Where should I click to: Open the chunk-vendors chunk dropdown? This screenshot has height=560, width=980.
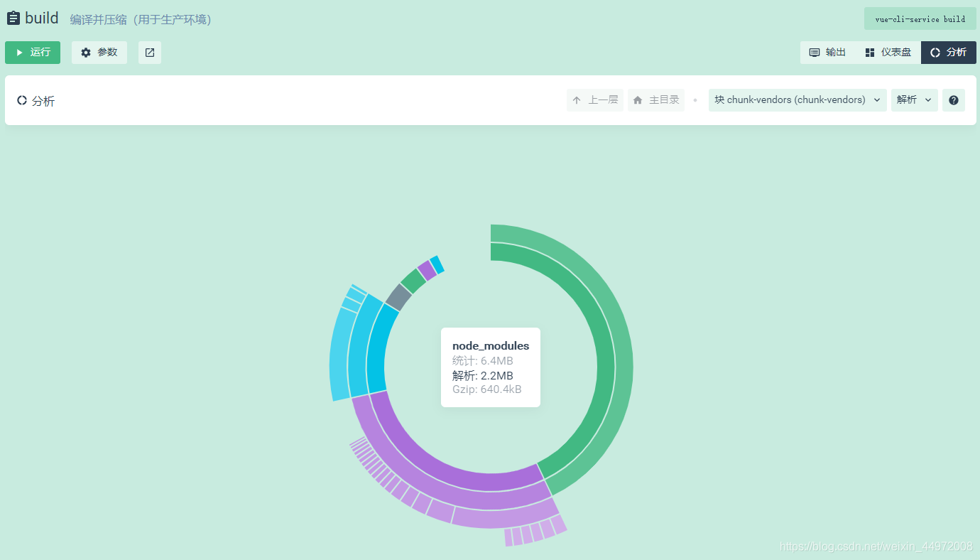[797, 100]
